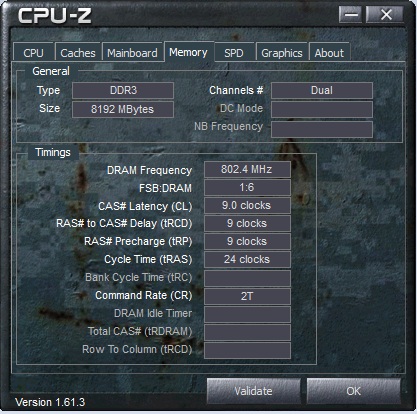Select the Command Rate 2T field

tap(247, 296)
